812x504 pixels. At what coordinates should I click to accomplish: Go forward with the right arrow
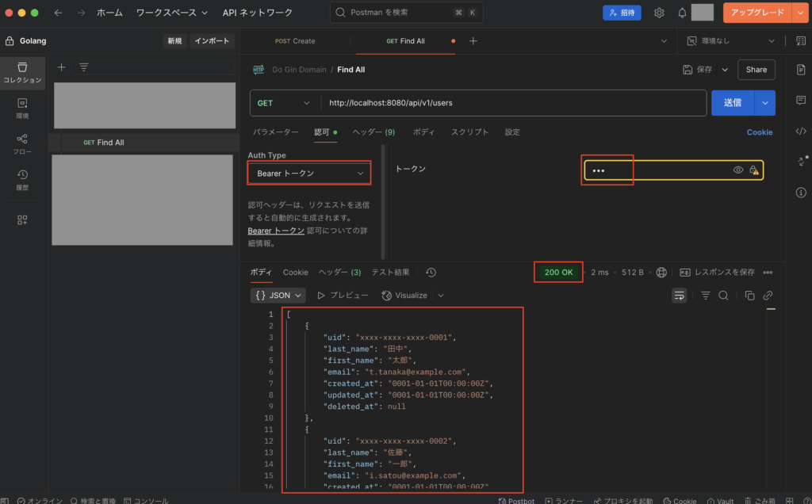pos(81,13)
